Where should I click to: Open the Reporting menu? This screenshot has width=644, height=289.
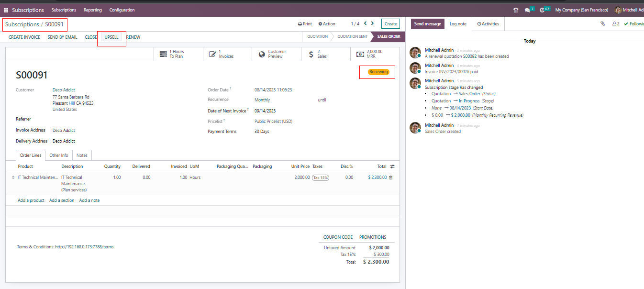click(x=92, y=10)
